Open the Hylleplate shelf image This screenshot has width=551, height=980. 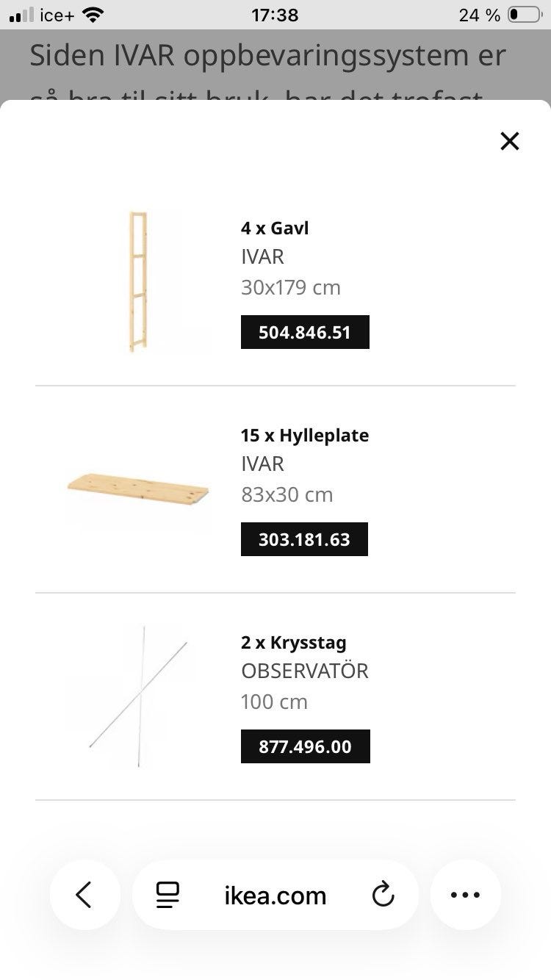(x=137, y=489)
